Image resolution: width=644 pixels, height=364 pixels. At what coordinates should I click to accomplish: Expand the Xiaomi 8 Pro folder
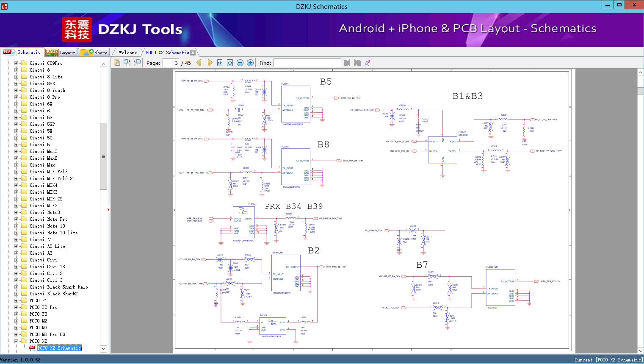click(17, 97)
